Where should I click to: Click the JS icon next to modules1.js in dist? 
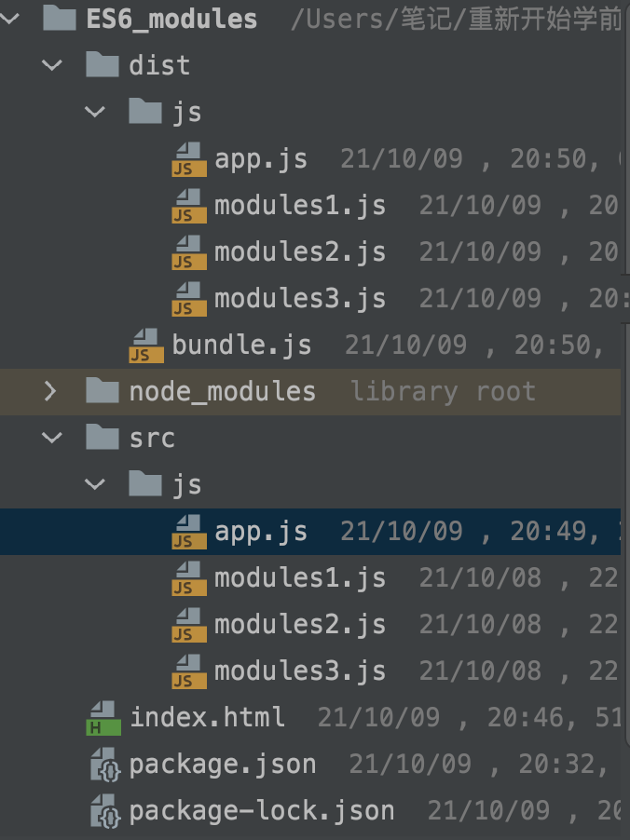tap(189, 205)
